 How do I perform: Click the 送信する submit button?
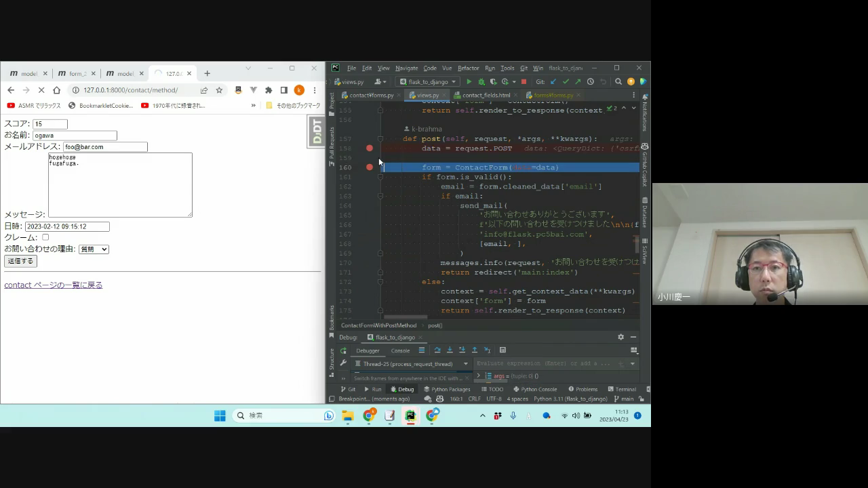click(20, 261)
